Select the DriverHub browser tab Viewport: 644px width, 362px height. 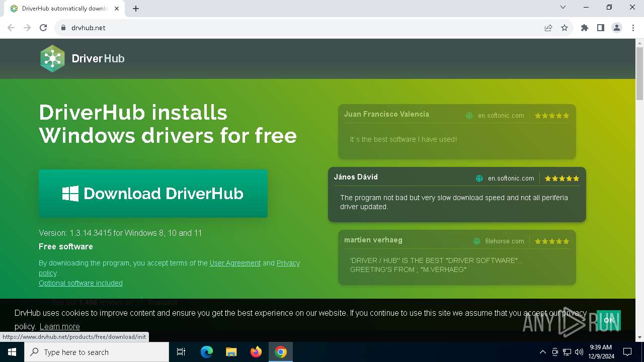(65, 9)
